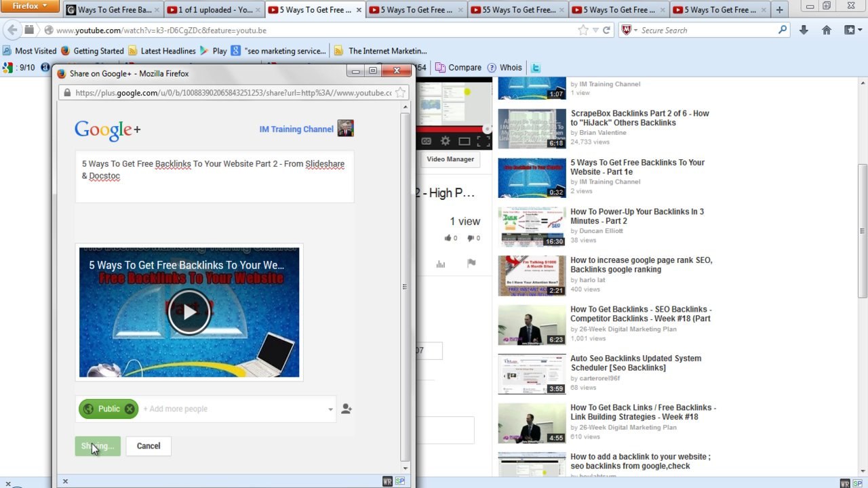
Task: Click the Twitter toolbar icon
Action: (536, 68)
